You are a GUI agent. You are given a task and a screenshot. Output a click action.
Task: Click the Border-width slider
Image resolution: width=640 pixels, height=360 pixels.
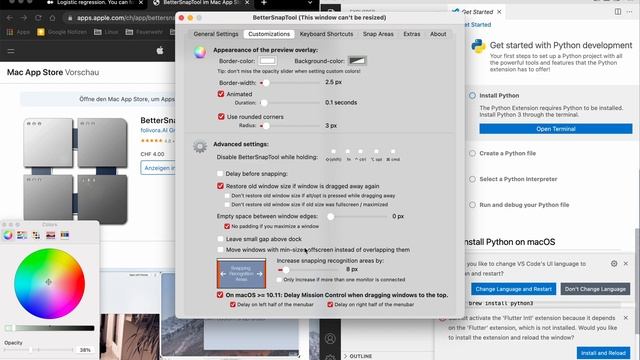(x=290, y=83)
